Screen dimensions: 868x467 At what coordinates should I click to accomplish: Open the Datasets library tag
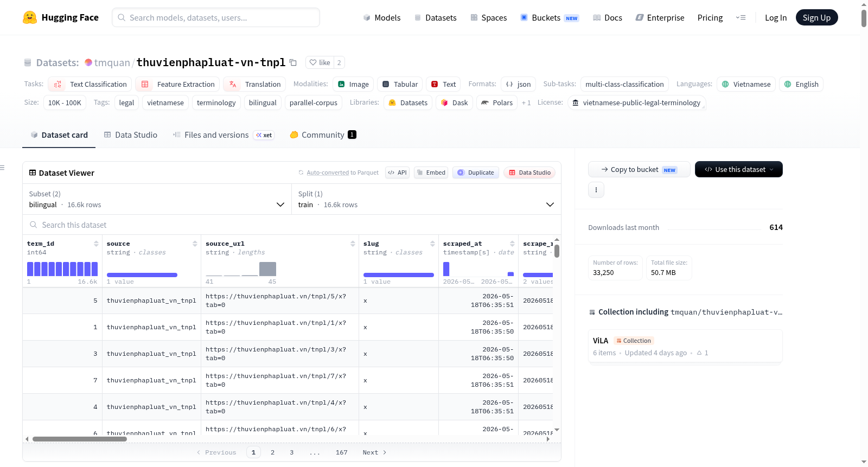[408, 103]
